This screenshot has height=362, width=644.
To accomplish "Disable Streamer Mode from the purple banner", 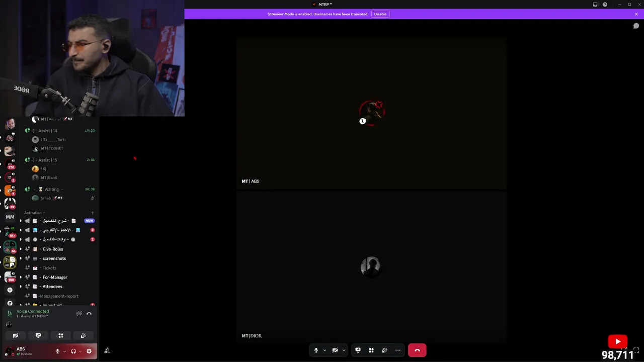I will [380, 14].
